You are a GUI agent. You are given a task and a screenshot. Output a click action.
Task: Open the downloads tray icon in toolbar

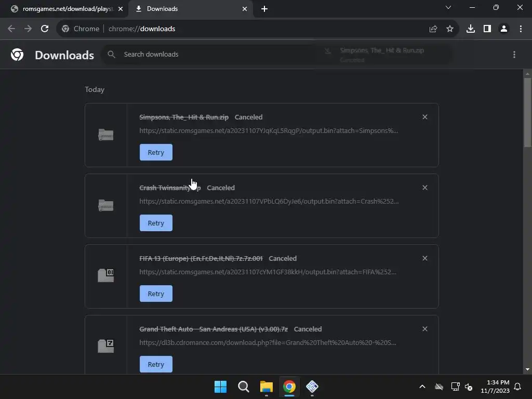(x=471, y=29)
